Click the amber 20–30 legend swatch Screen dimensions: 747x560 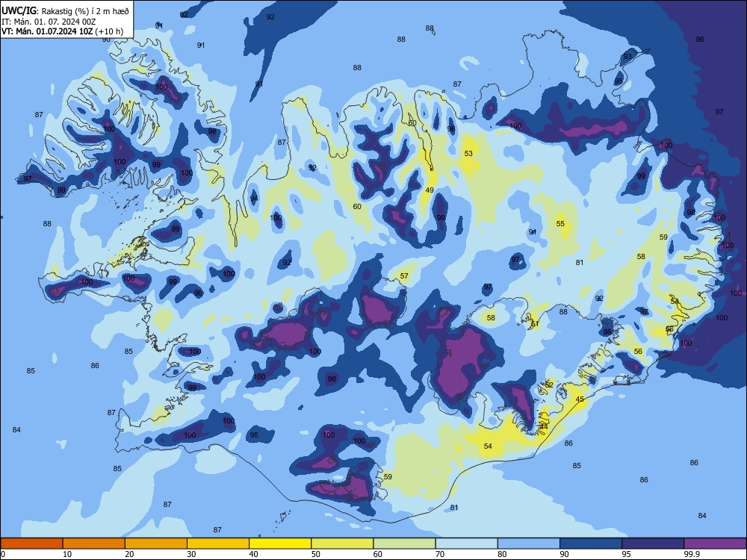click(x=156, y=544)
